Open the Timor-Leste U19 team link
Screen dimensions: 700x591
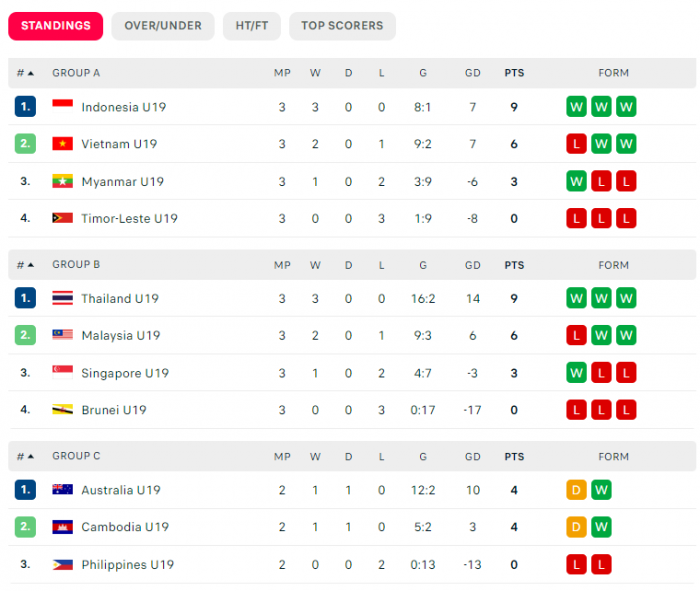pos(129,218)
